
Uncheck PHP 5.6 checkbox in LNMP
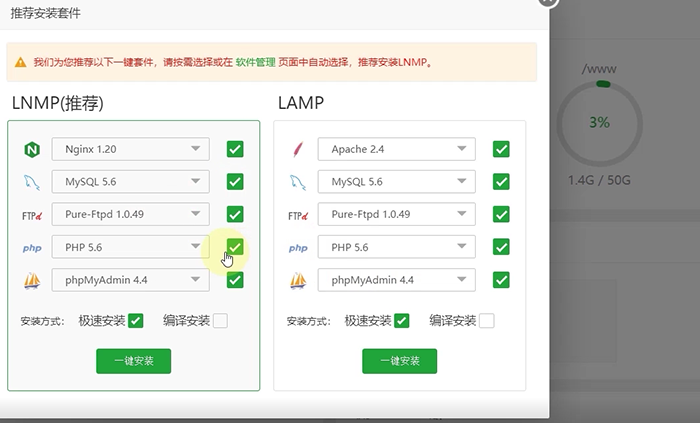[x=235, y=247]
